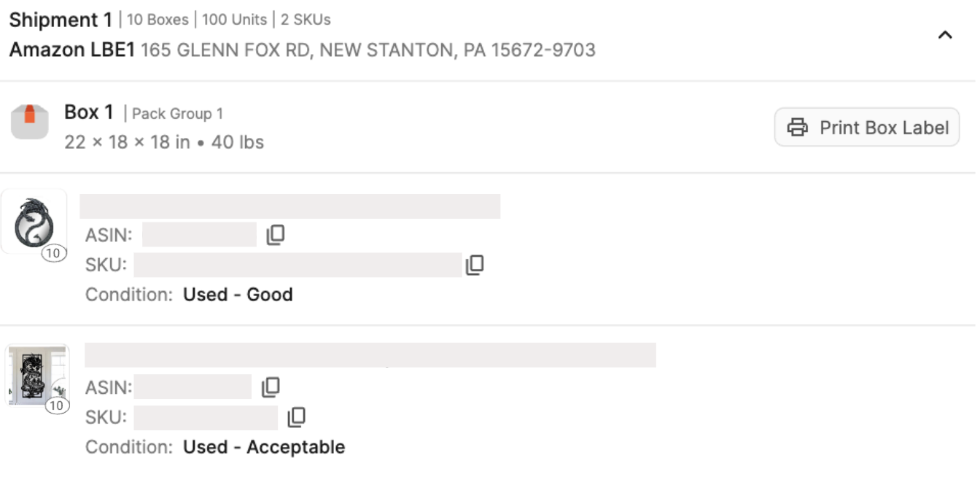Open the dragon yin-yang product thumbnail
The image size is (980, 477).
[x=34, y=221]
